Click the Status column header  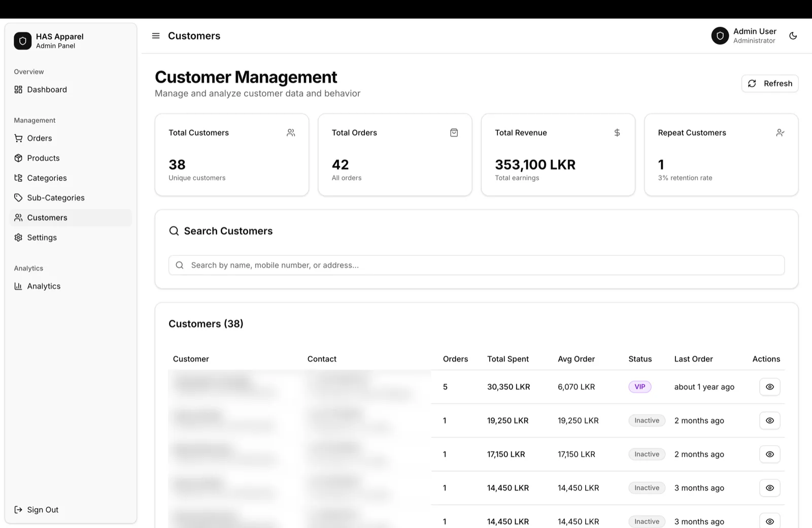640,359
